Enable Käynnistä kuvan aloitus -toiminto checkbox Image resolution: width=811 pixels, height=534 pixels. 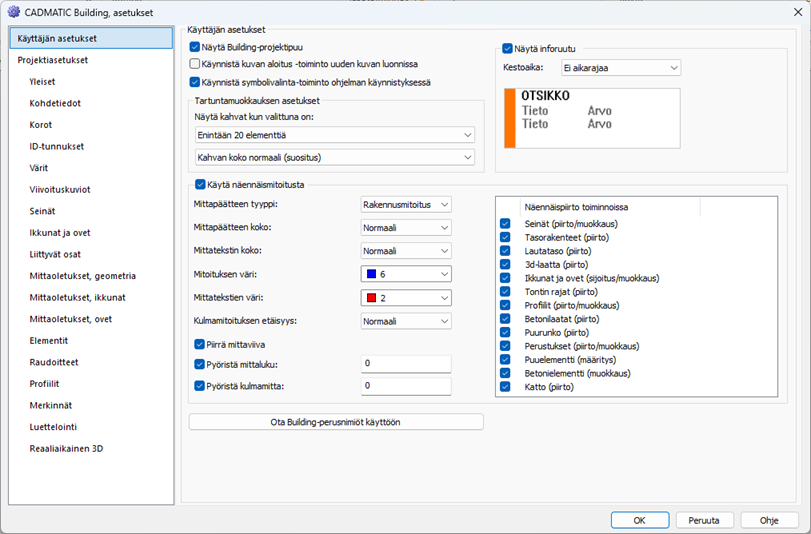tap(195, 63)
